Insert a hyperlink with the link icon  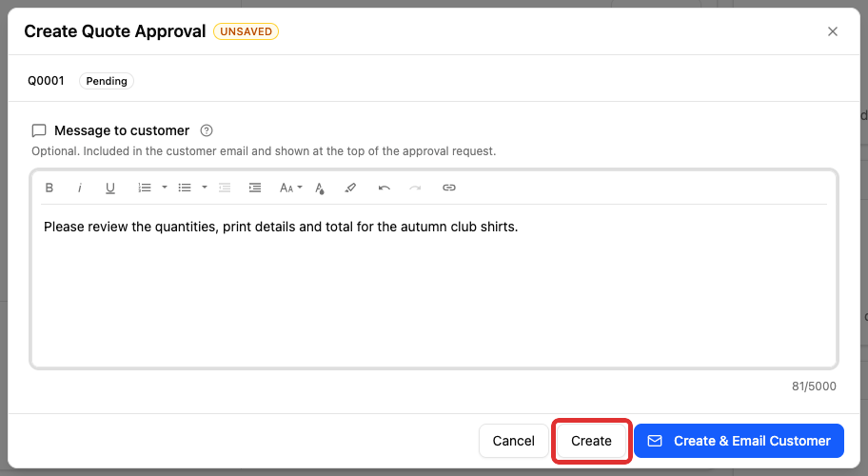[449, 188]
